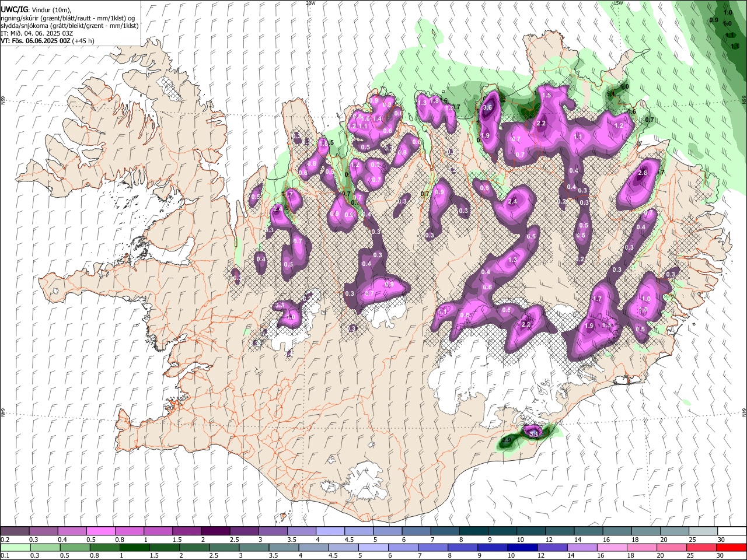Pick the light gray 25–30 swatch in upper legend
747x560 pixels.
tap(703, 531)
